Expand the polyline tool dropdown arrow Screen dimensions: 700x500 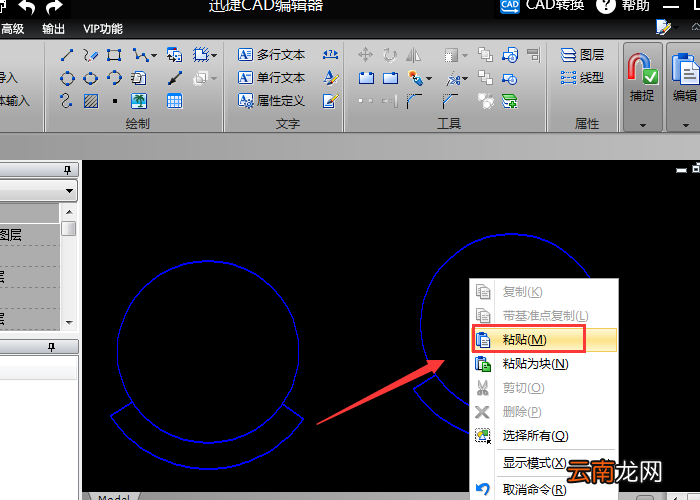154,56
